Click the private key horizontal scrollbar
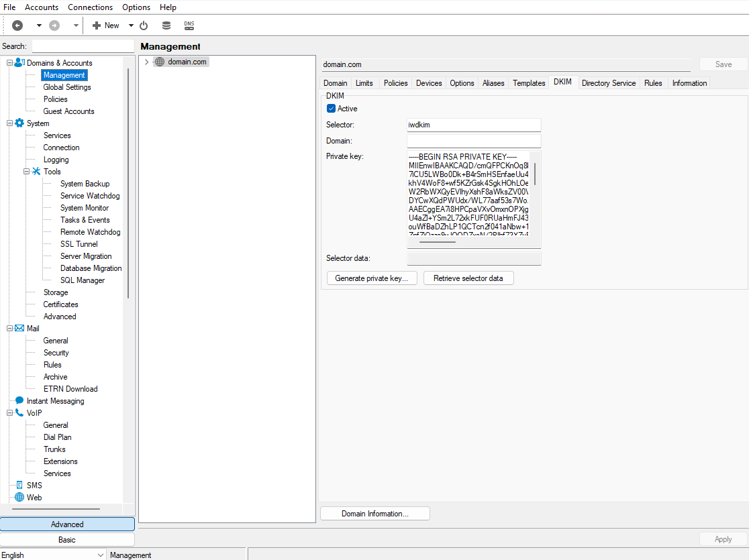Screen dimensions: 749x560 (x=437, y=241)
